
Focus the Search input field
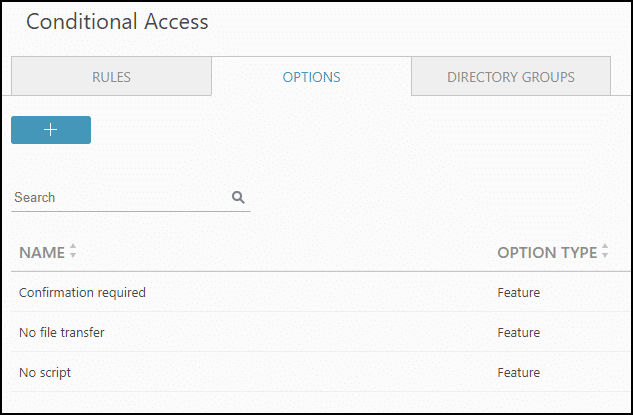click(x=121, y=197)
